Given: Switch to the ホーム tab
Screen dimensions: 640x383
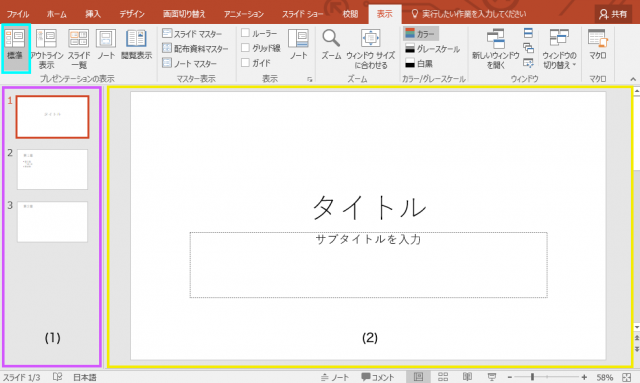Looking at the screenshot, I should pyautogui.click(x=56, y=14).
